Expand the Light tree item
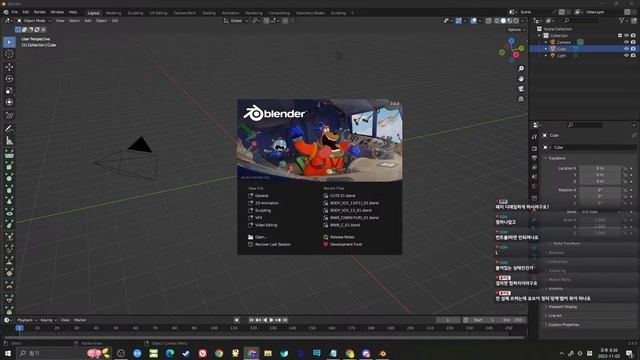This screenshot has height=360, width=640. tap(546, 55)
